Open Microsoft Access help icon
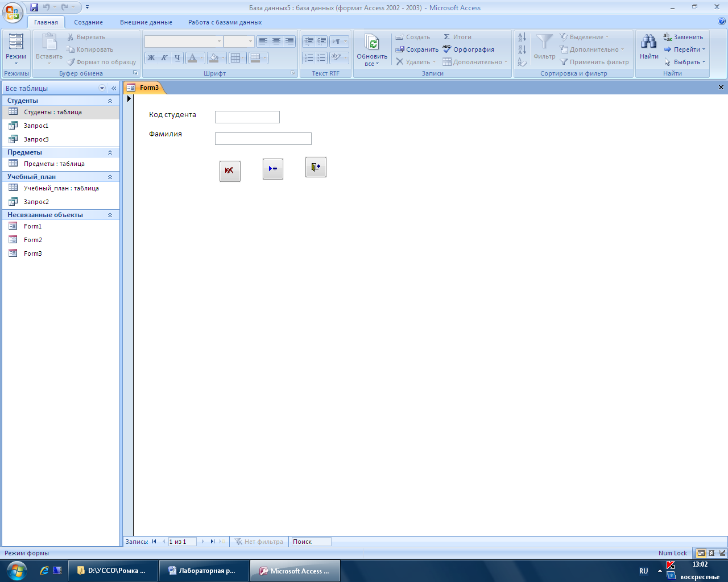This screenshot has height=582, width=728. (722, 22)
